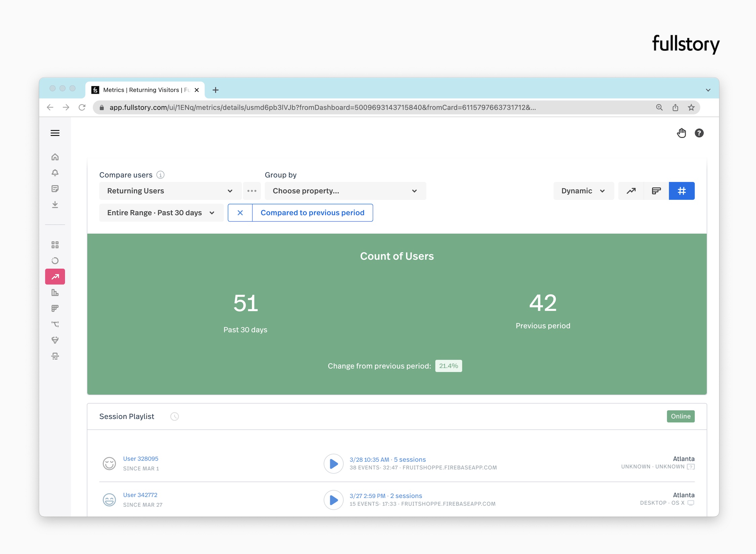
Task: Click the unknown device icon for User 328095
Action: (x=691, y=467)
